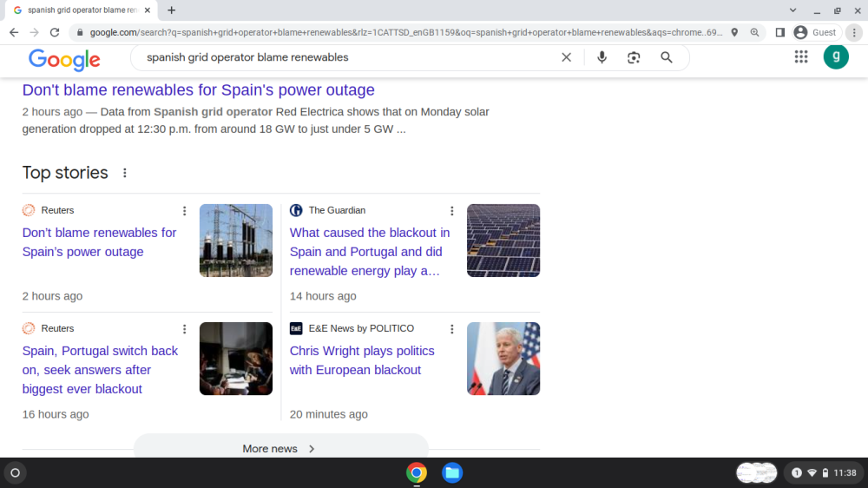Open Google apps grid

801,57
